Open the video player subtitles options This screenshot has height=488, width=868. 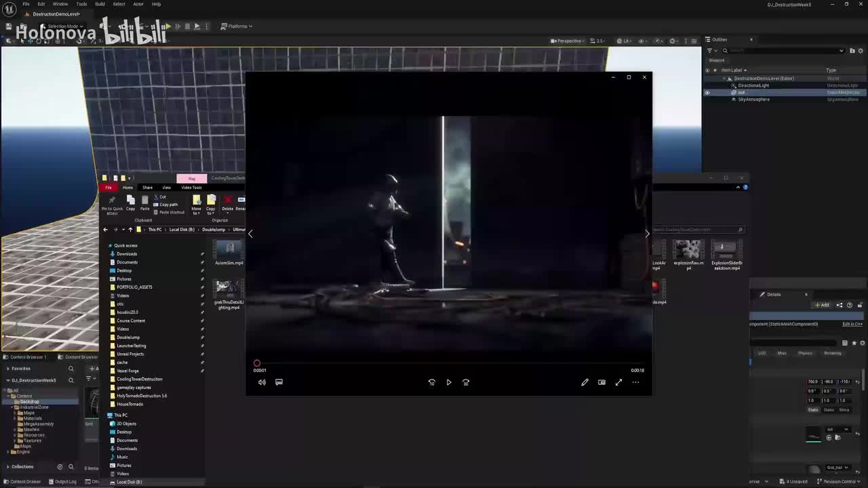click(x=279, y=382)
